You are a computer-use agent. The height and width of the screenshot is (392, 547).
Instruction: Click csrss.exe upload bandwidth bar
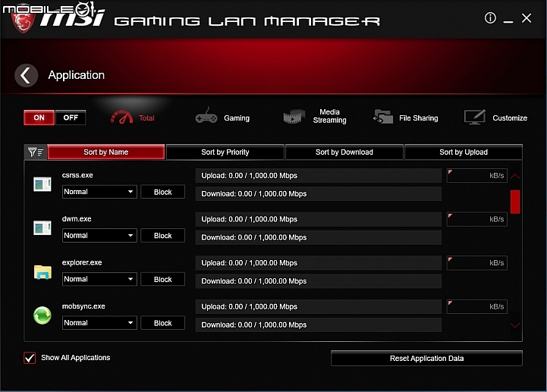pos(319,175)
